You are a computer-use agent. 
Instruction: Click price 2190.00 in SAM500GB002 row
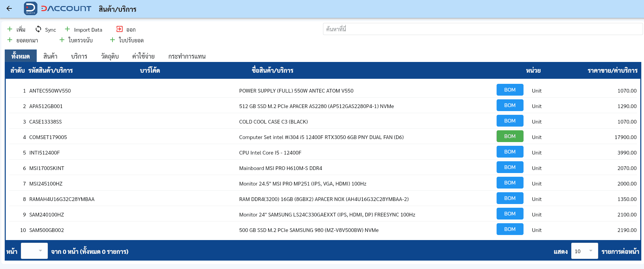pyautogui.click(x=627, y=230)
